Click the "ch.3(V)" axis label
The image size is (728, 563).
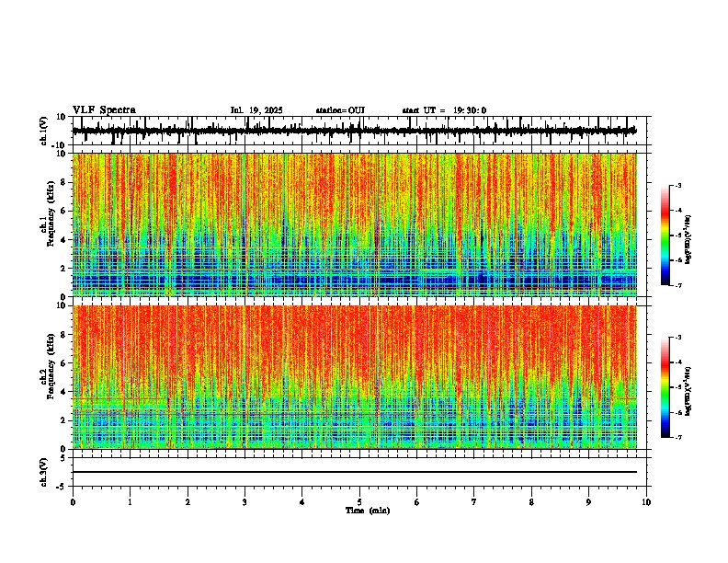pos(44,472)
